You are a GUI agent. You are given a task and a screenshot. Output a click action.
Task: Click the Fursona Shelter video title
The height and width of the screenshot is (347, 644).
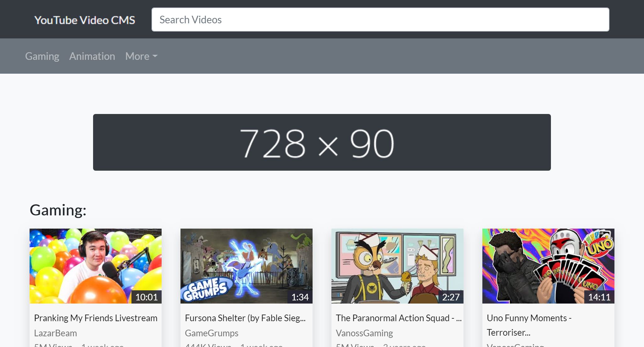coord(245,318)
